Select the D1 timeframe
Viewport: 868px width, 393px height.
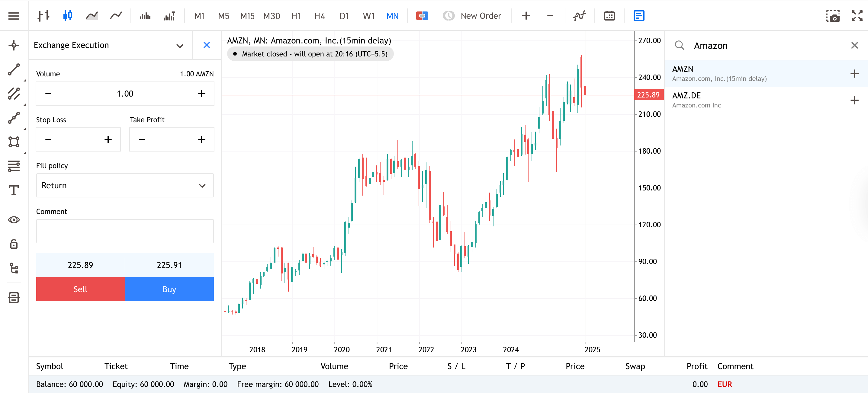point(344,16)
